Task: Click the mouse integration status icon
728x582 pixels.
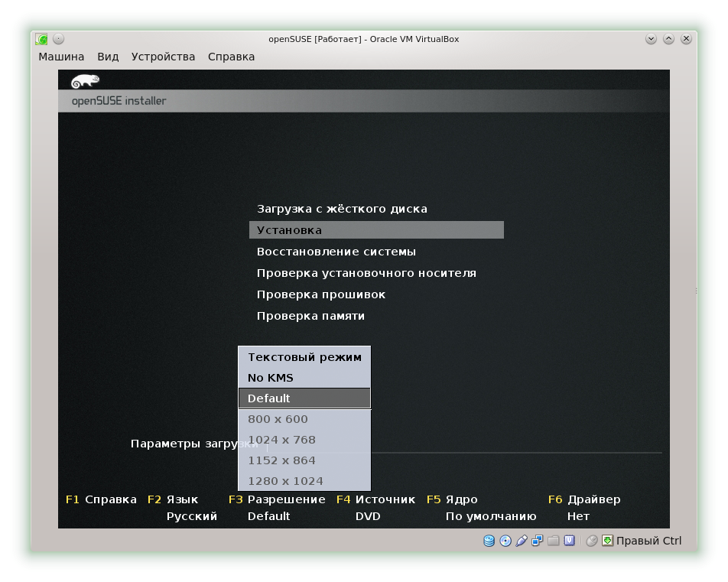Action: point(592,541)
